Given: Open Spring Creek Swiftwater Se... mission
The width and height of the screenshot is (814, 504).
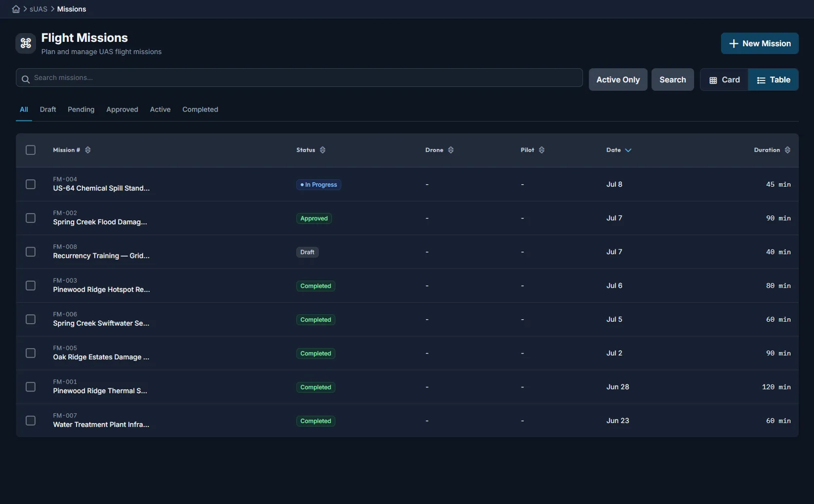Looking at the screenshot, I should (101, 323).
